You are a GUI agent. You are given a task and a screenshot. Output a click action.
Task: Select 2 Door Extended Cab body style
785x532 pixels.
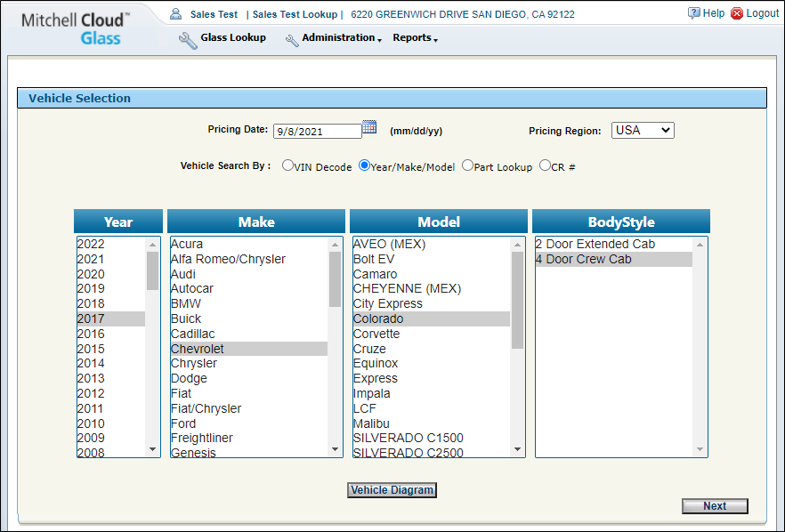coord(614,245)
